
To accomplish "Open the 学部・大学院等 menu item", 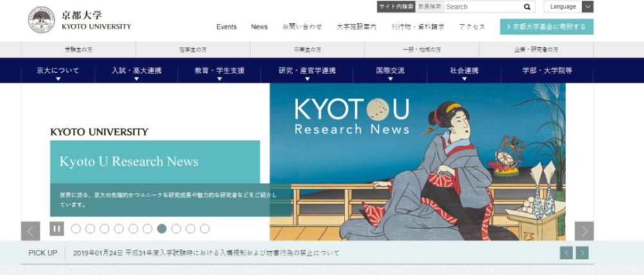I will pyautogui.click(x=547, y=71).
